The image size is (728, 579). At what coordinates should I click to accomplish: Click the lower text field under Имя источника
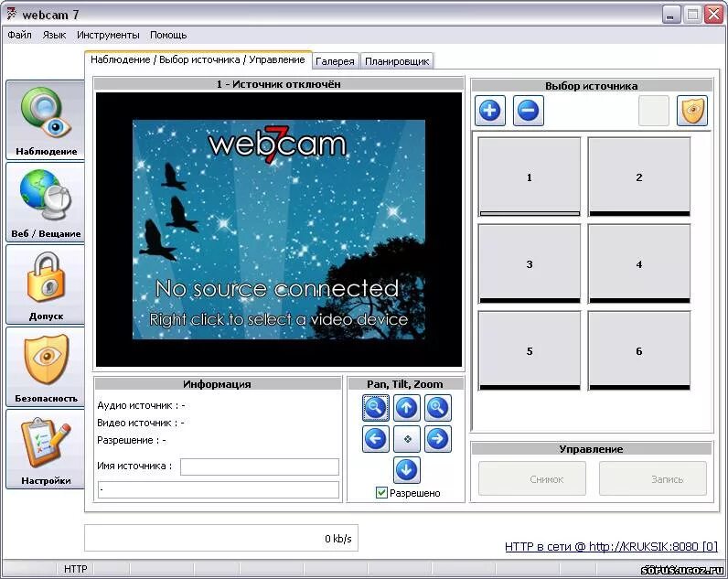pyautogui.click(x=219, y=489)
